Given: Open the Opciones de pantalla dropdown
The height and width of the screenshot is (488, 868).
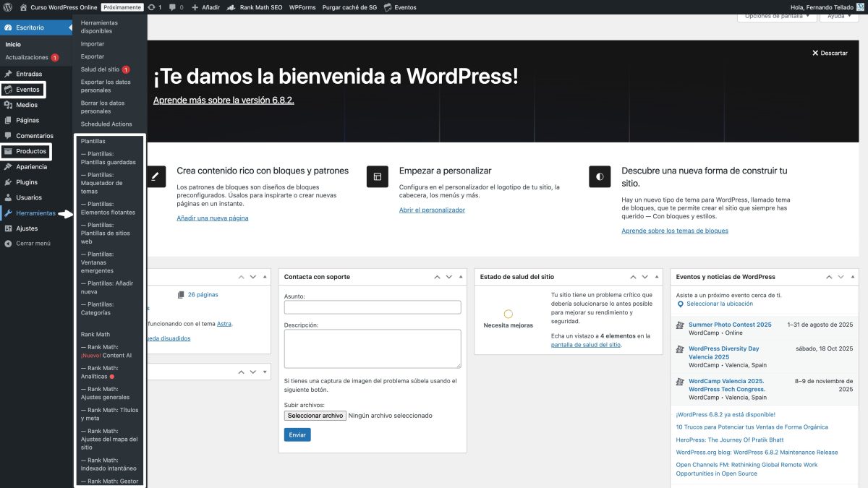Looking at the screenshot, I should point(776,16).
